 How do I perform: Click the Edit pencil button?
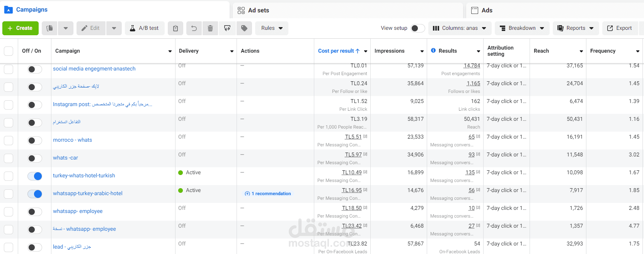(x=91, y=28)
